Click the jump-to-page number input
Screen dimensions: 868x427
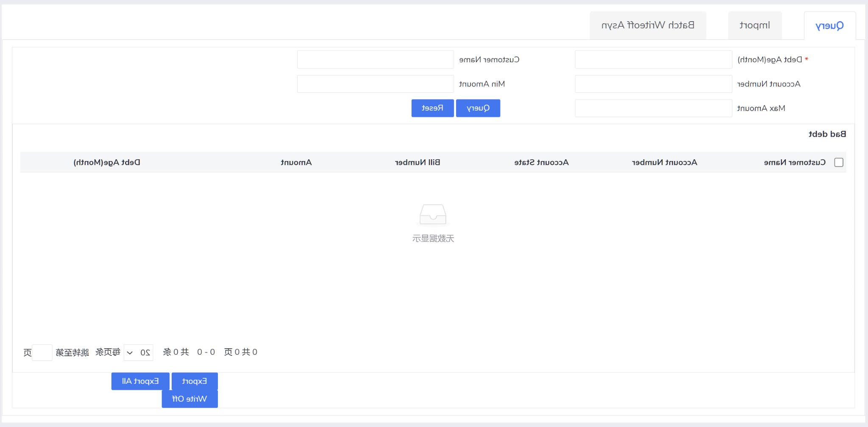42,352
